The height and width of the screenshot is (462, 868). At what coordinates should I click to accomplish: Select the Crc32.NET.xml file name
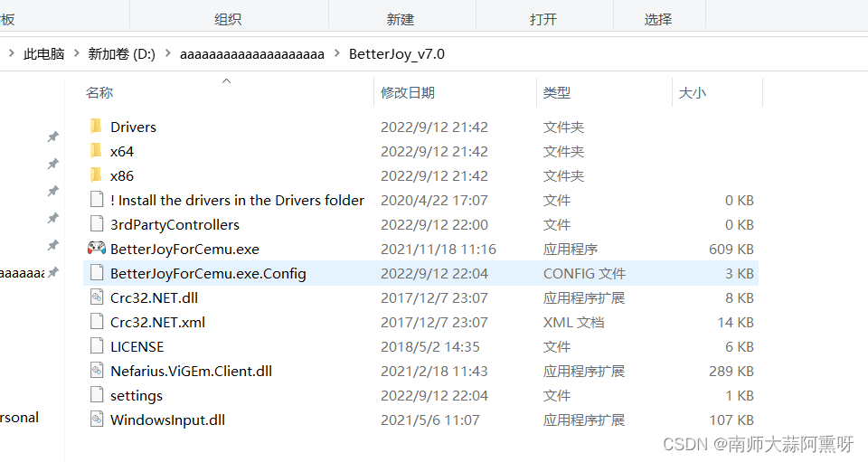(x=157, y=322)
